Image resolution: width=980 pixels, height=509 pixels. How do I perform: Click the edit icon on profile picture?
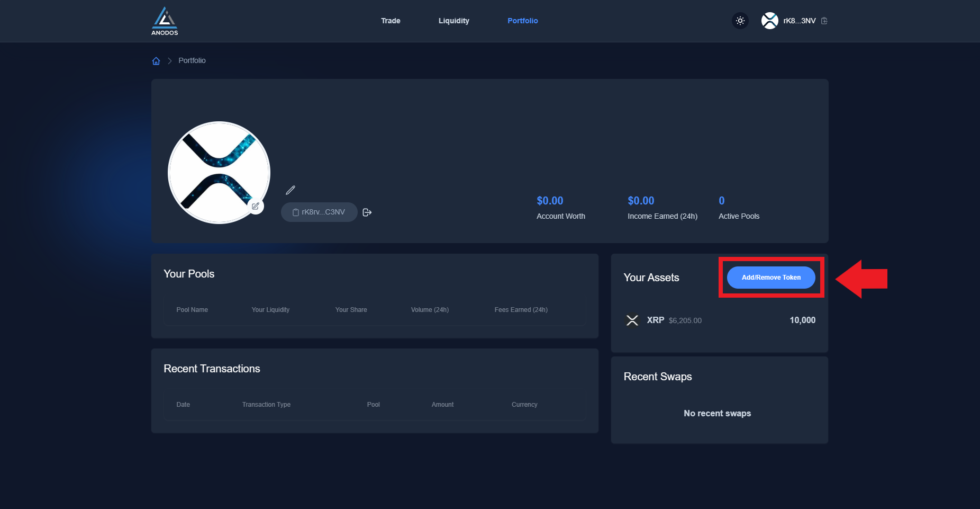coord(256,206)
